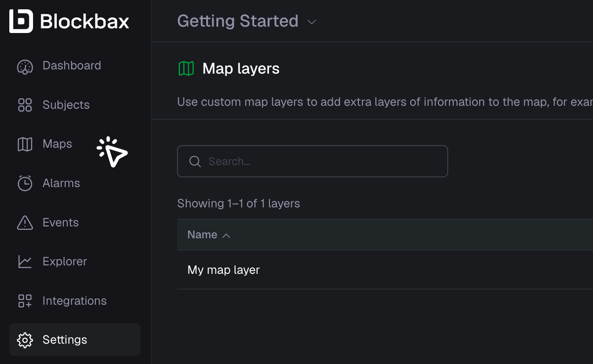This screenshot has width=593, height=364.
Task: Select the Settings label
Action: pyautogui.click(x=65, y=340)
